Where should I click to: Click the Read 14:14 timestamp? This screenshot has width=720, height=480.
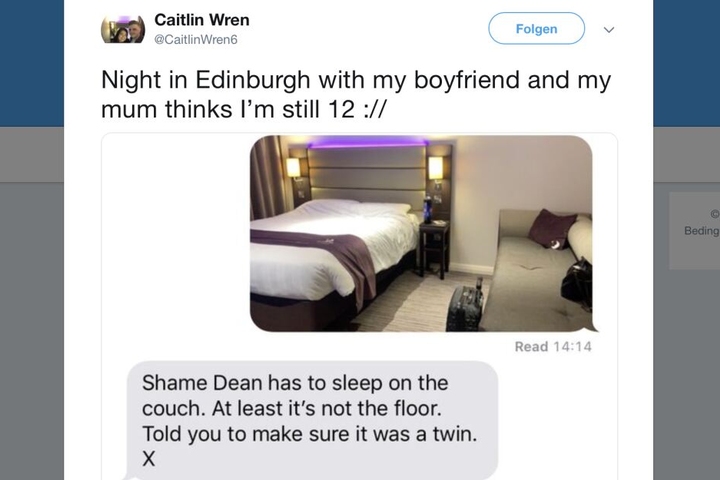click(553, 346)
